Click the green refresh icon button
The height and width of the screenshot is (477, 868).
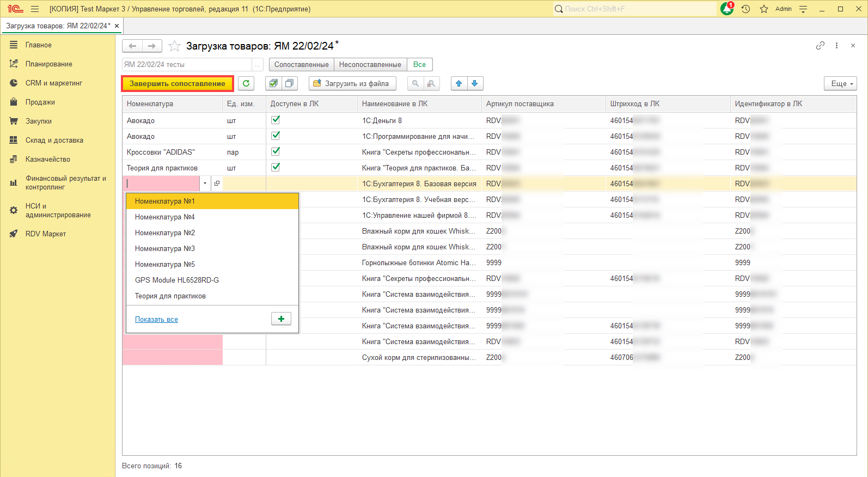246,83
